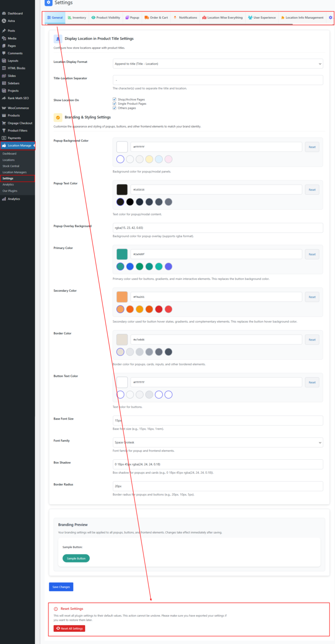Toggle the Single Product Pages checkbox
335x644 pixels.
coord(114,103)
